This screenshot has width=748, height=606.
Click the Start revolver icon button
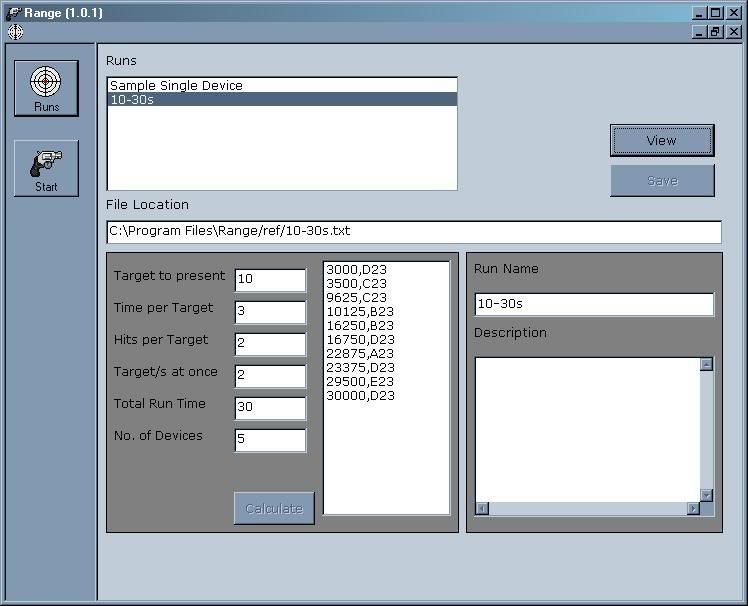point(46,168)
